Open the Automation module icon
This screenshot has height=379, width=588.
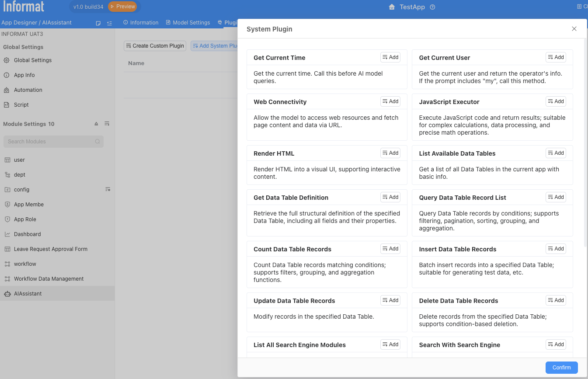[7, 90]
